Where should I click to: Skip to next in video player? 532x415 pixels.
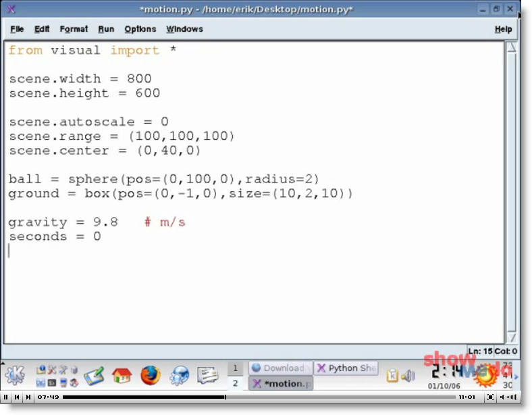coord(28,397)
